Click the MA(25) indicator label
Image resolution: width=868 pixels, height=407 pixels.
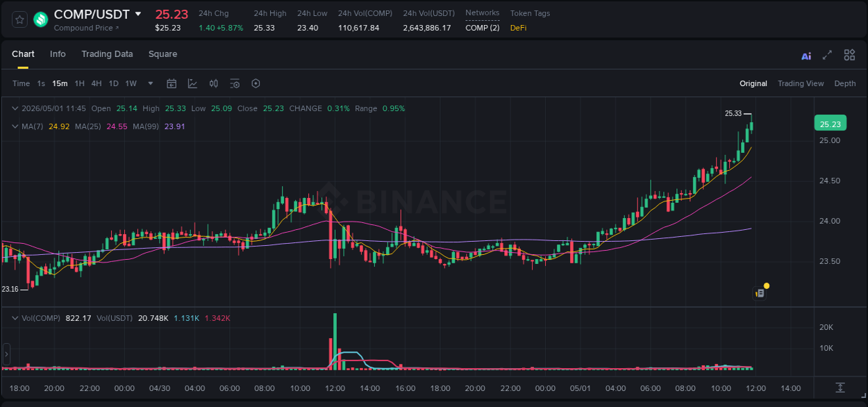click(x=88, y=126)
